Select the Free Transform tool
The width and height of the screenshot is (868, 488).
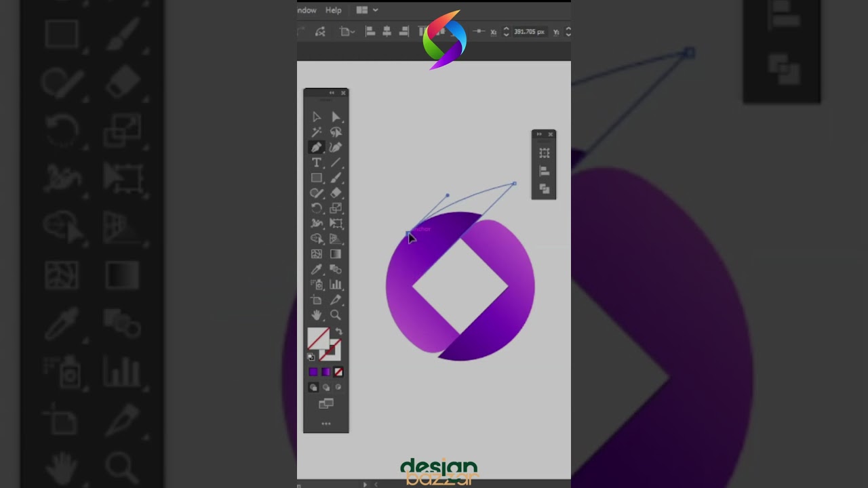(x=336, y=223)
